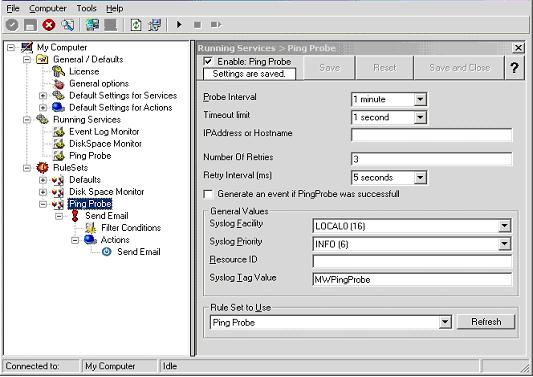Click the Resource ID input field

(412, 261)
